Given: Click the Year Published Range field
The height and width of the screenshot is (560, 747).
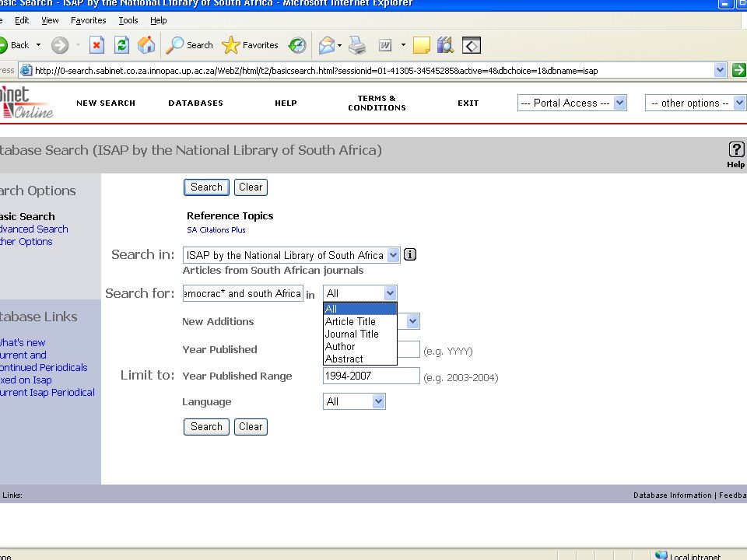Looking at the screenshot, I should click(x=371, y=376).
